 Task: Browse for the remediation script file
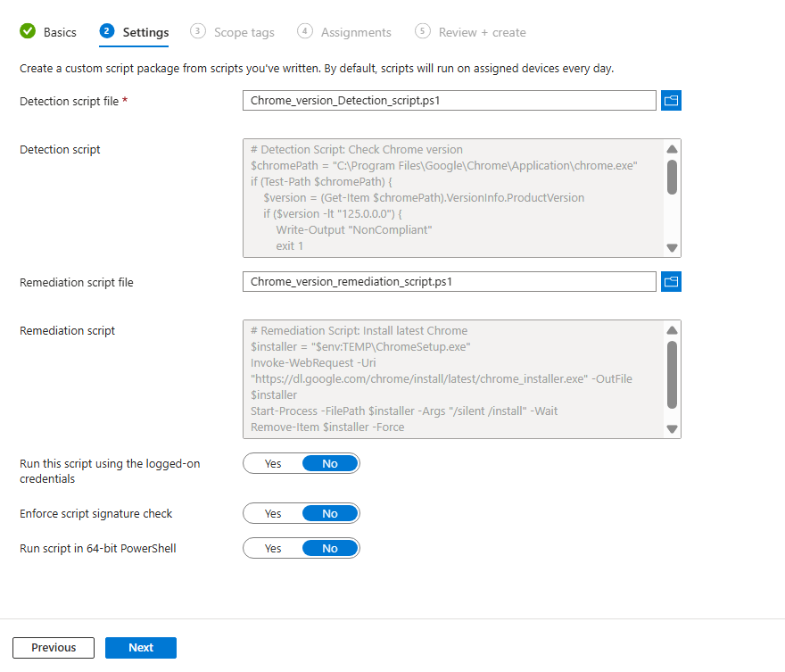[x=671, y=282]
